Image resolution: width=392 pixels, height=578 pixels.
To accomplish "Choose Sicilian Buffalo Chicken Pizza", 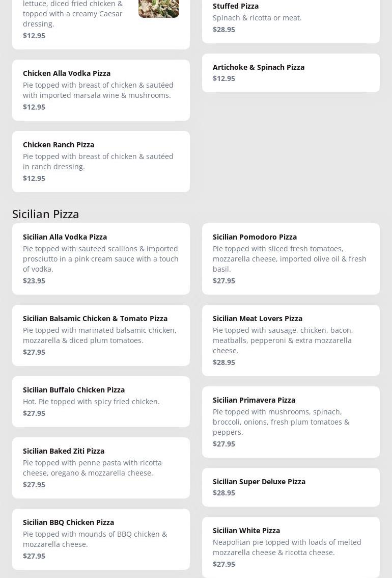I will 101,401.
